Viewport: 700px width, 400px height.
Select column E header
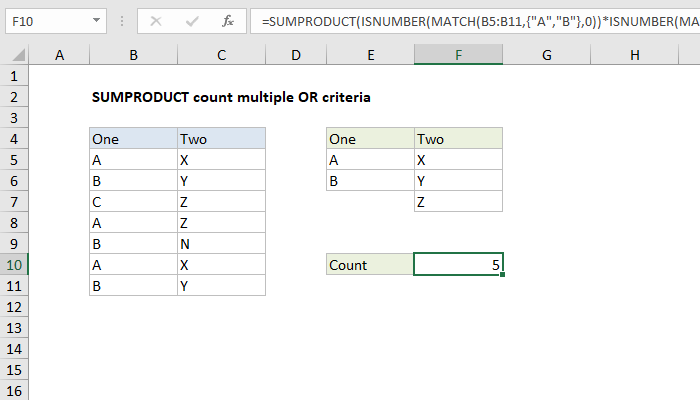pos(371,55)
